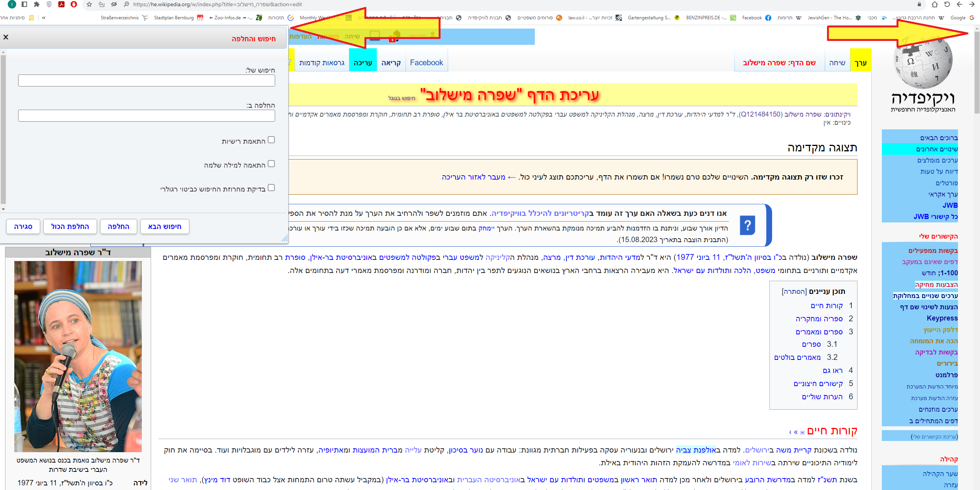Bookmark this page with the star icon

tap(89, 4)
